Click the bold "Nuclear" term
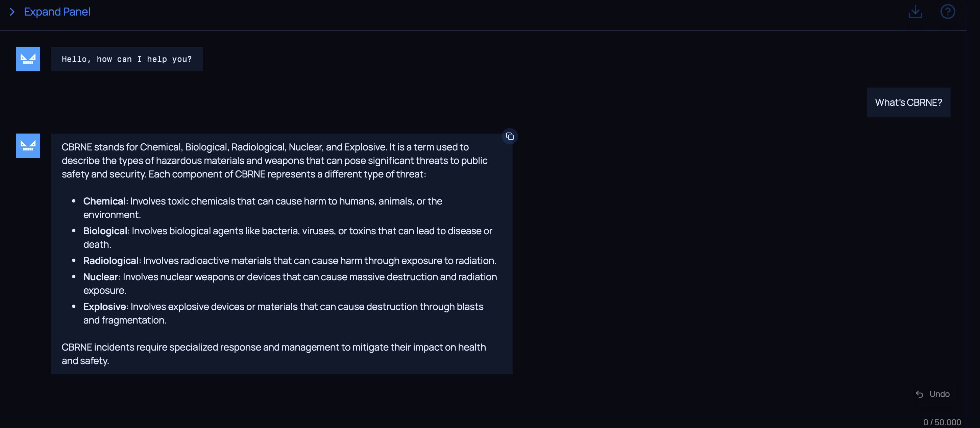Viewport: 980px width, 428px height. (100, 277)
